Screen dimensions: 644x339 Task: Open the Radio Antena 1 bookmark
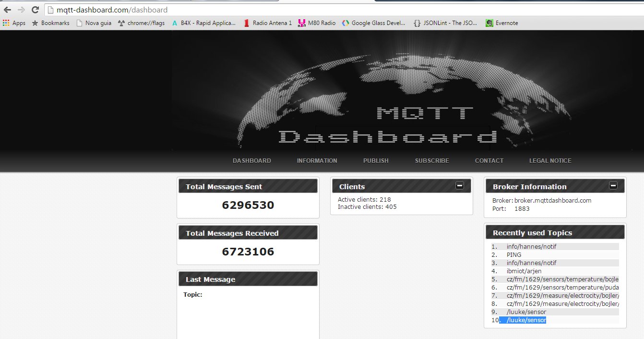[x=268, y=23]
